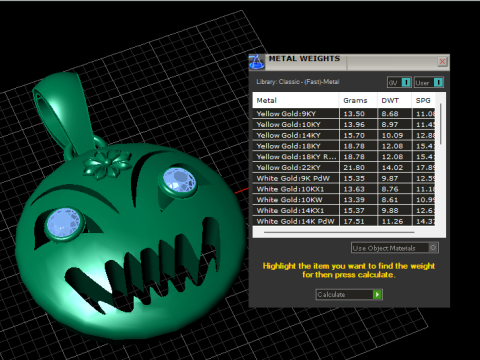480x360 pixels.
Task: Select the Yellow Gold:22KY row
Action: (x=344, y=167)
